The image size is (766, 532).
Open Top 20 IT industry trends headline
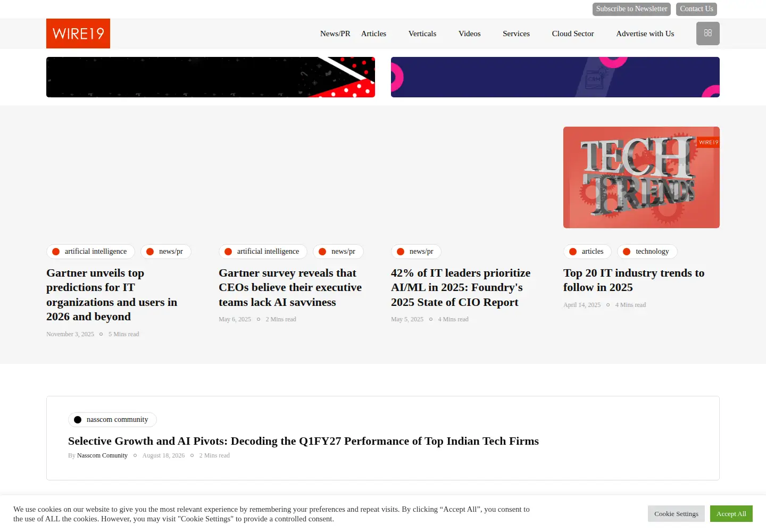coord(634,280)
